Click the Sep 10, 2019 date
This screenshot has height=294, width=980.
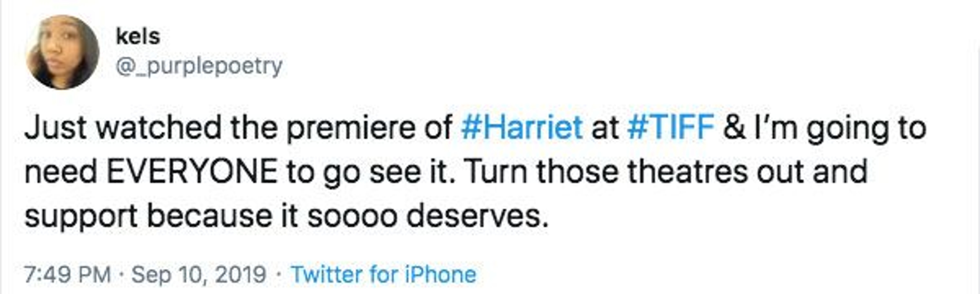(199, 274)
